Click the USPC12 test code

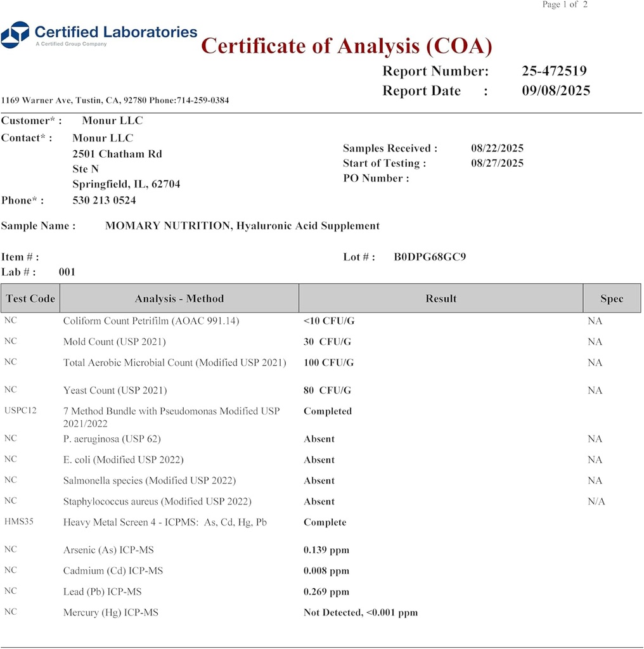coord(21,411)
